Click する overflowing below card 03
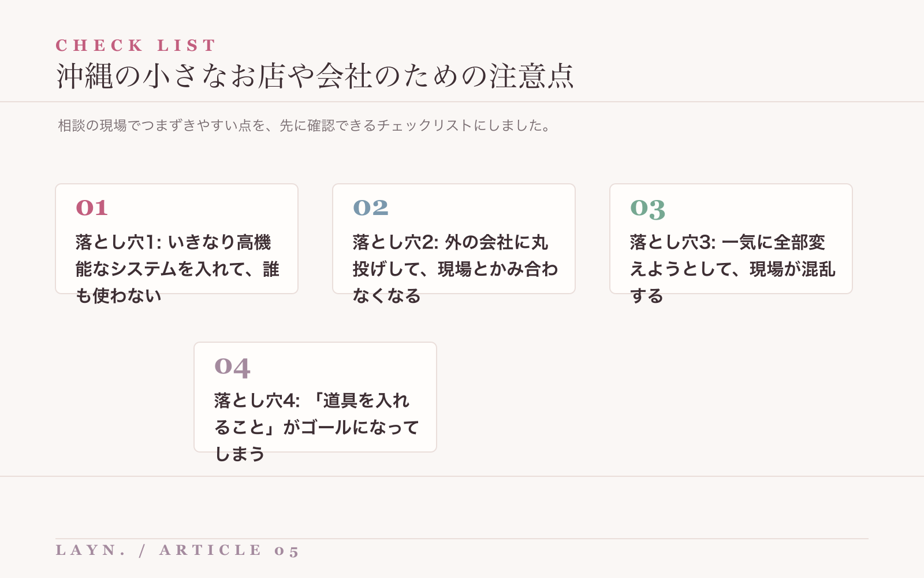This screenshot has width=924, height=578. (x=647, y=296)
